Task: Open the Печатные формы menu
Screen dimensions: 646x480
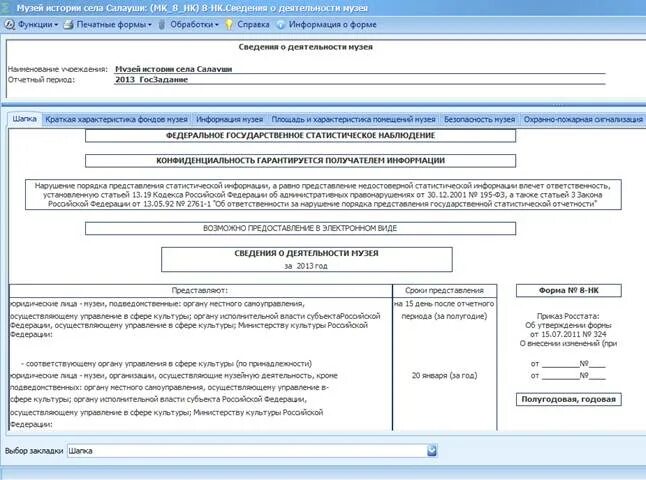Action: pyautogui.click(x=108, y=25)
